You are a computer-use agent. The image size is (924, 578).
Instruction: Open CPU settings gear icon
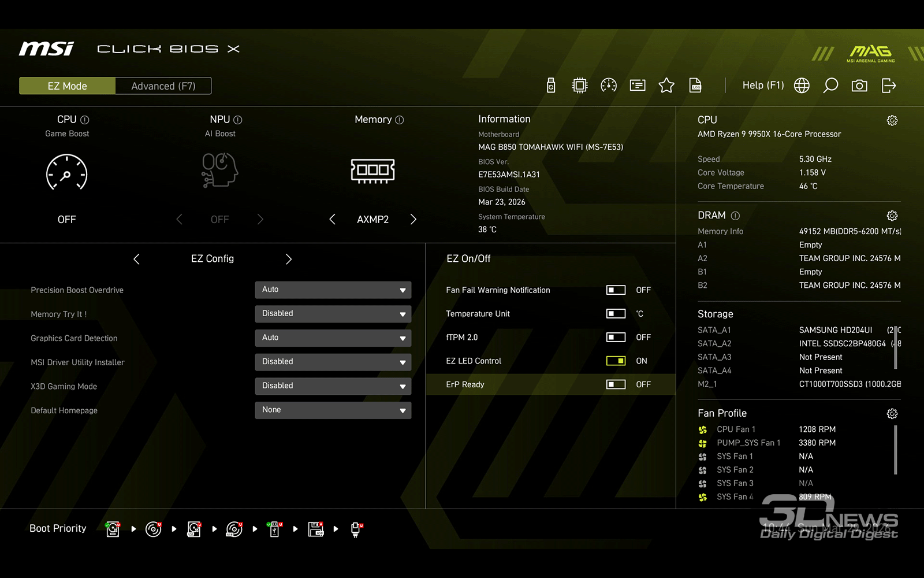pyautogui.click(x=892, y=120)
